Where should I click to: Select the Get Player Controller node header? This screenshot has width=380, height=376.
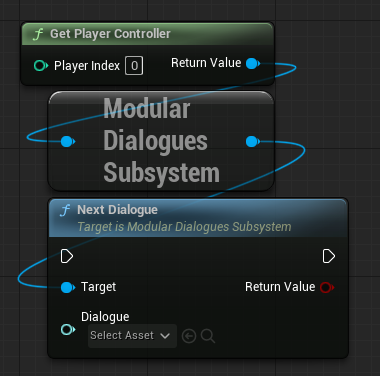pos(147,34)
